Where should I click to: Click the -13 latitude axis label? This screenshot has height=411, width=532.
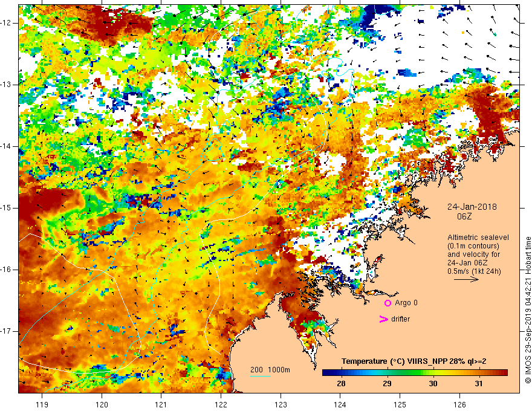6,85
